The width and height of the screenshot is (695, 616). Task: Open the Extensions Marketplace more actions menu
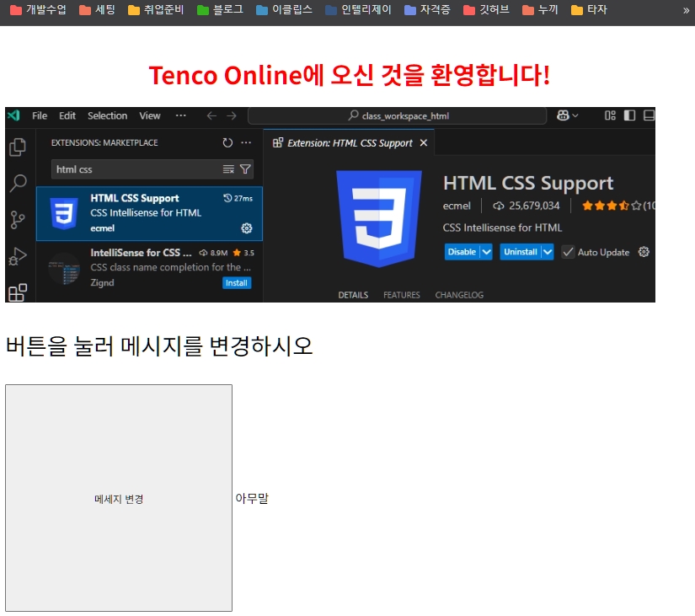pyautogui.click(x=246, y=142)
